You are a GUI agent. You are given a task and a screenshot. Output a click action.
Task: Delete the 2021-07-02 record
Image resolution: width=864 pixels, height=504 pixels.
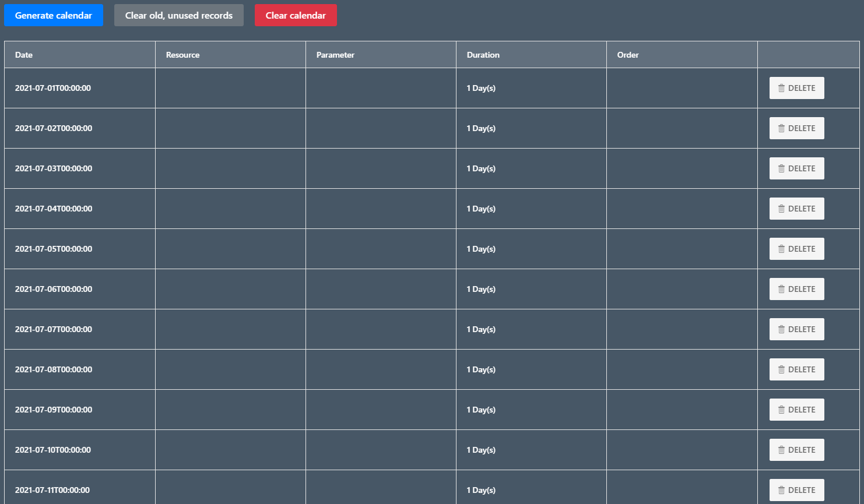796,128
